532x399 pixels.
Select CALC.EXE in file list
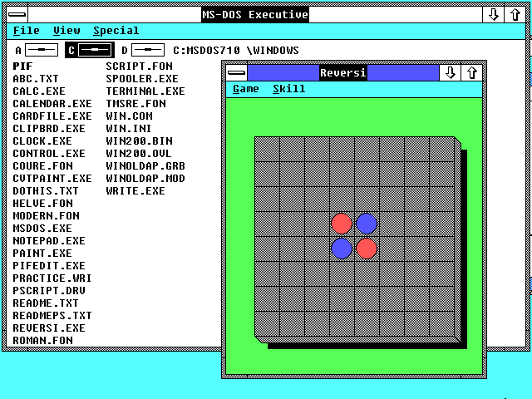point(39,91)
